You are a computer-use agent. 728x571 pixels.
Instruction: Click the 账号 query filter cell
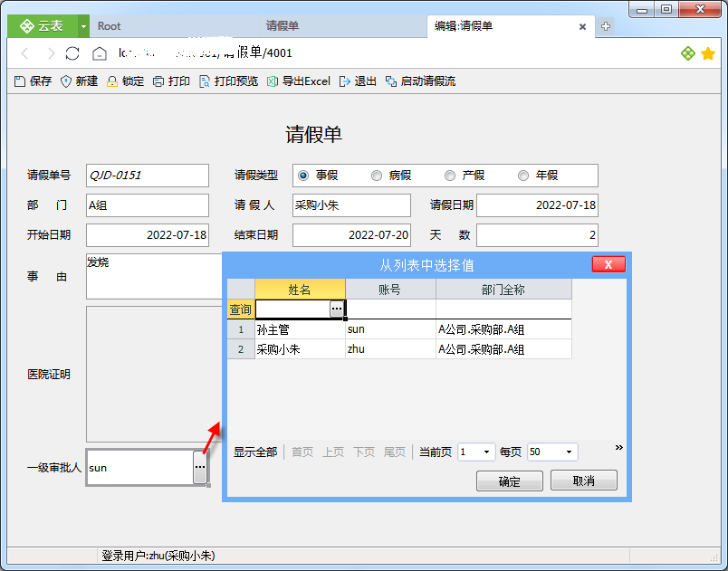[390, 309]
